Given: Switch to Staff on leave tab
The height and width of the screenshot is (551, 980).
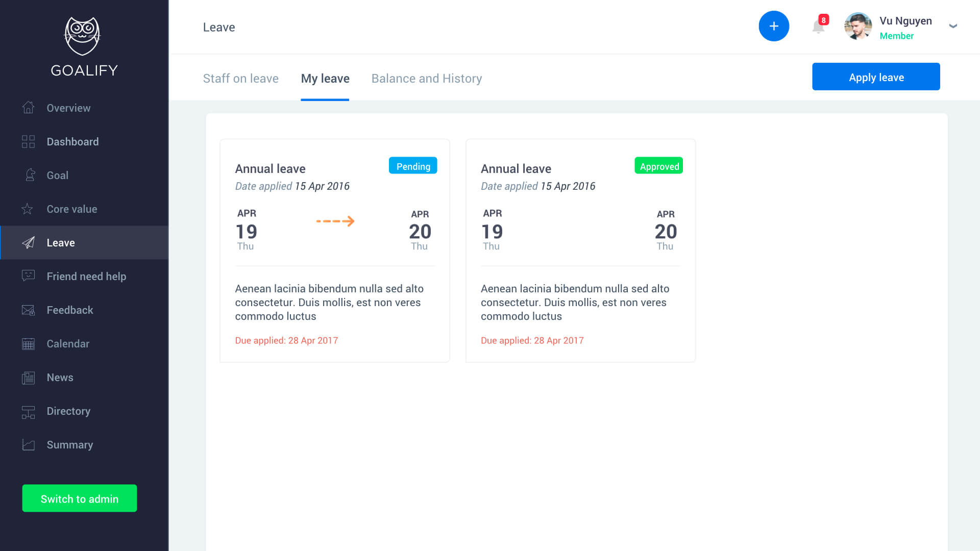Looking at the screenshot, I should click(x=240, y=79).
